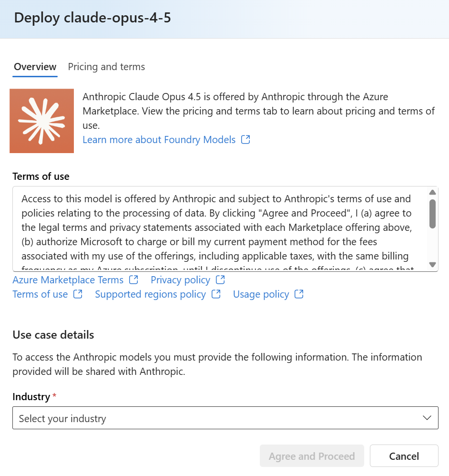Open the Privacy policy link
The image size is (449, 476).
point(180,280)
